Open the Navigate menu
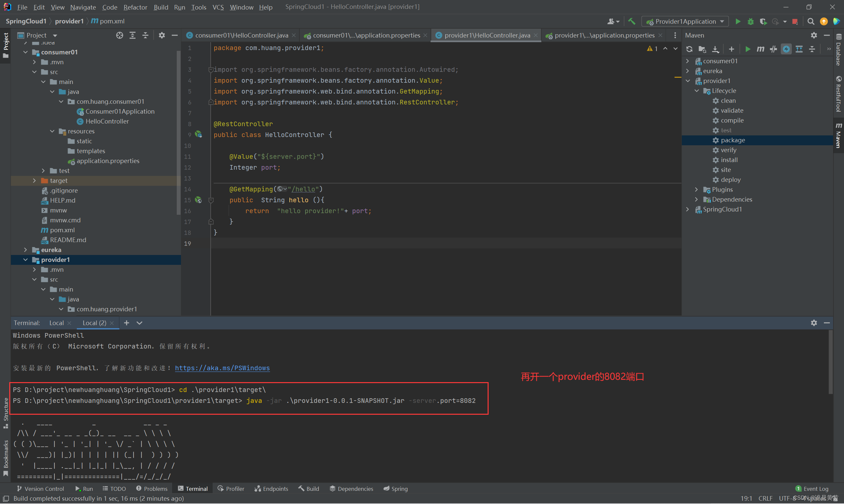Screen dimensions: 844x504 click(83, 7)
